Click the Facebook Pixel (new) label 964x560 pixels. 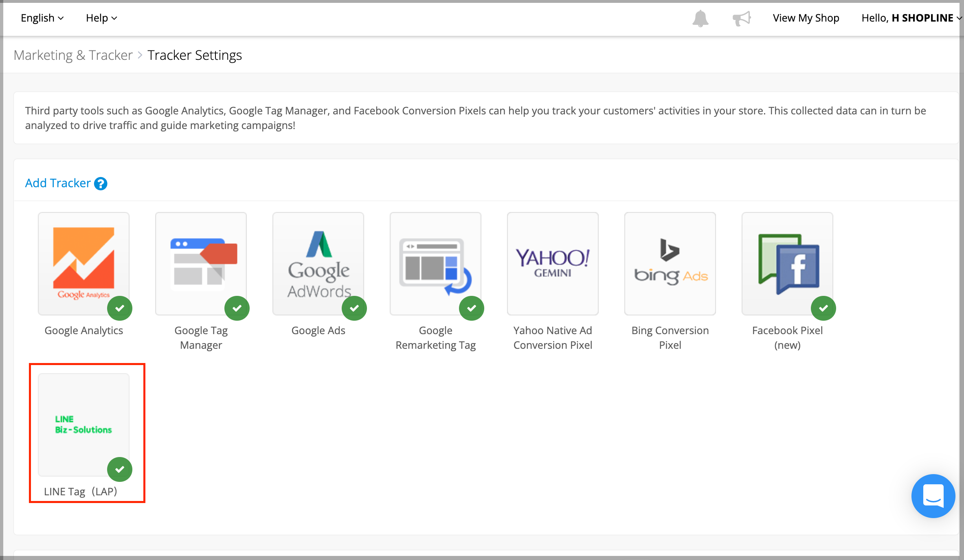pos(787,338)
